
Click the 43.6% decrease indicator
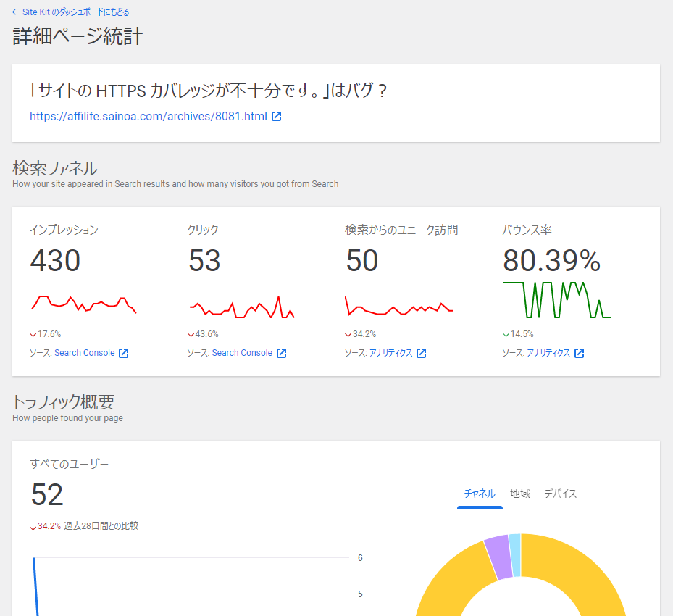pyautogui.click(x=203, y=334)
